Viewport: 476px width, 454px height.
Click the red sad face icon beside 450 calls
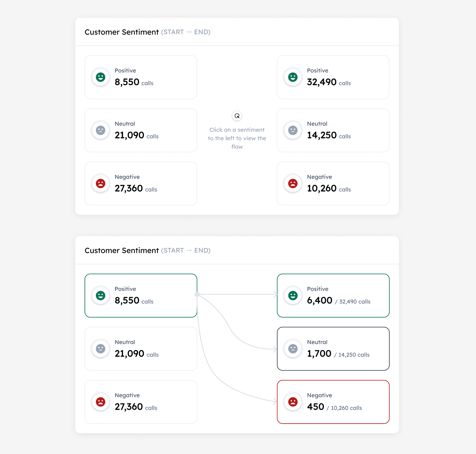point(293,402)
